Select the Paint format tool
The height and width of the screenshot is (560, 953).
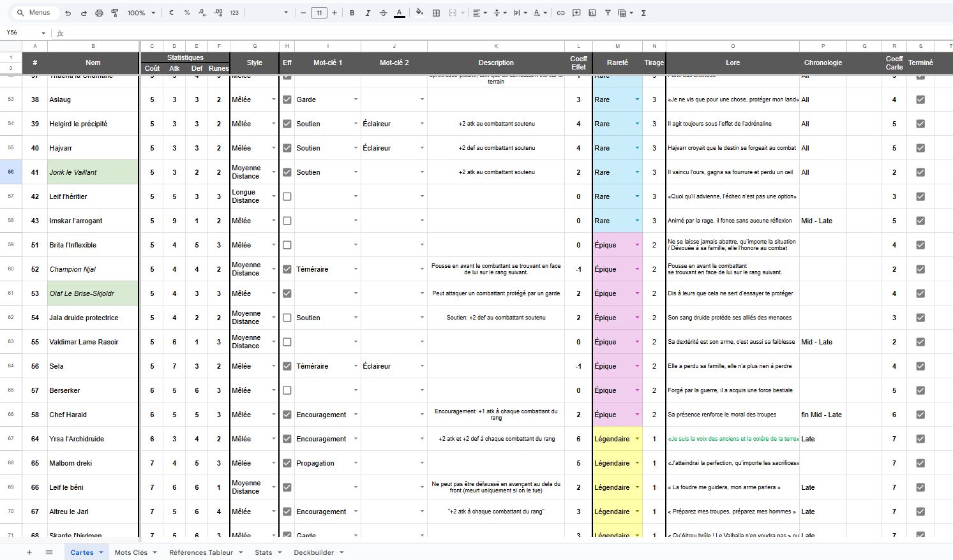[x=115, y=13]
